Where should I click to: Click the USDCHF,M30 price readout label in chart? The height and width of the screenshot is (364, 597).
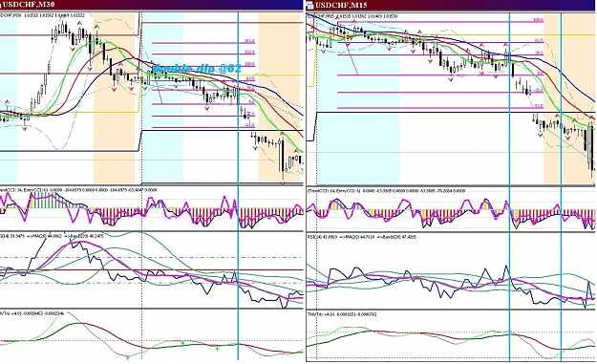(x=42, y=15)
